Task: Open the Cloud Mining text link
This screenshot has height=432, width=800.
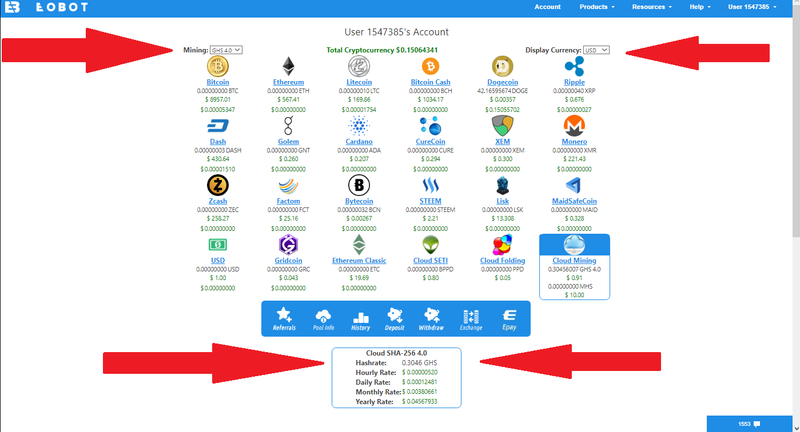Action: click(x=574, y=261)
